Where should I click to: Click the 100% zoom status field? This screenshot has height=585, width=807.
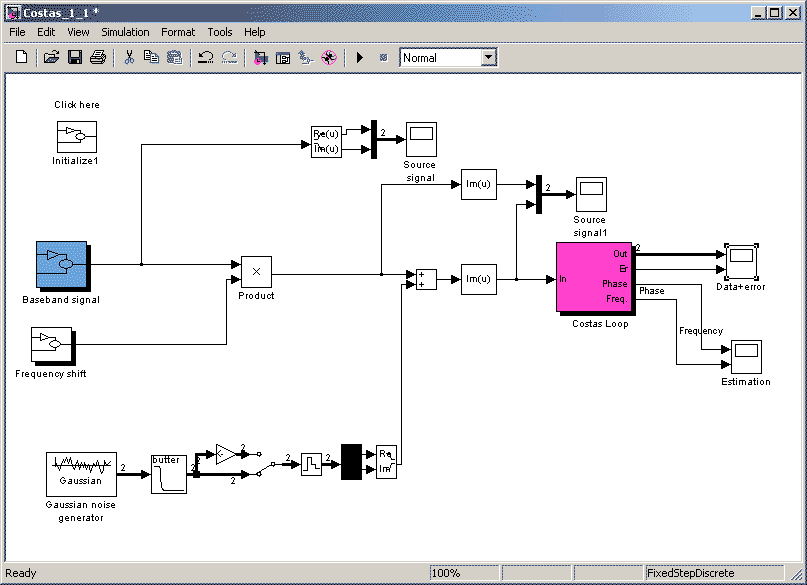464,573
